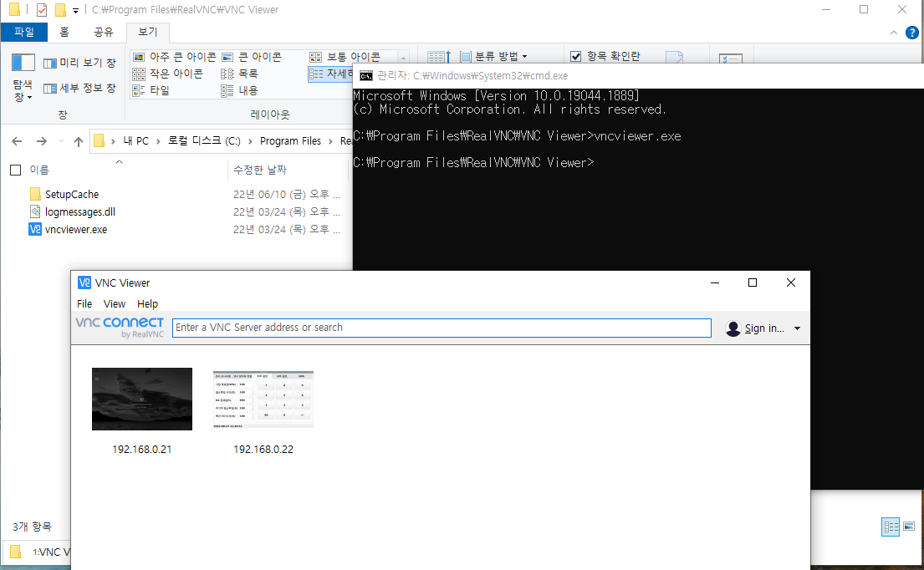This screenshot has width=924, height=570.
Task: Switch to the View (보기) ribbon tab
Action: point(148,32)
